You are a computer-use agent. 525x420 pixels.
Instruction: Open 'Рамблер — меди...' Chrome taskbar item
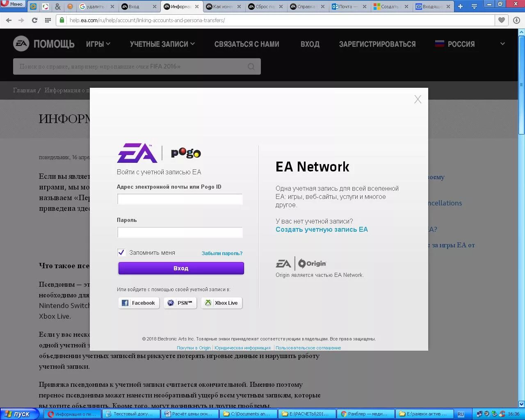point(365,414)
